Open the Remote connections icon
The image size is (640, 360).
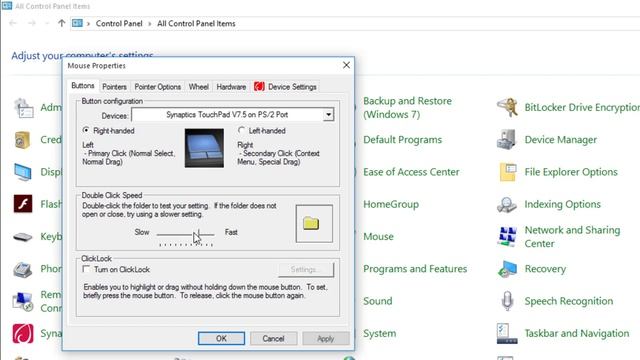coord(23,302)
